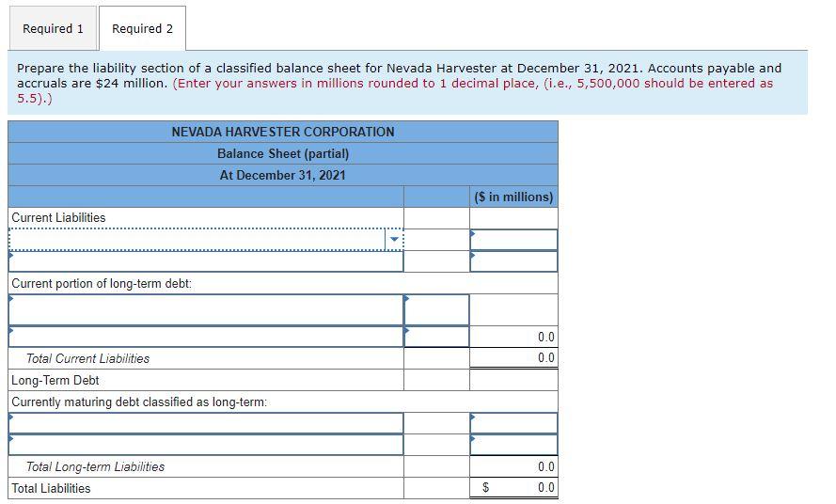Select the Total Long-term Liabilities 0.0 value

click(x=546, y=466)
